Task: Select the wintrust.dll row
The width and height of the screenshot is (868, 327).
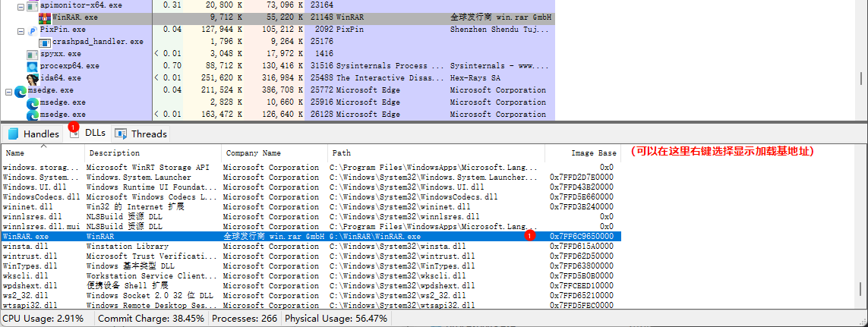Action: tap(311, 256)
